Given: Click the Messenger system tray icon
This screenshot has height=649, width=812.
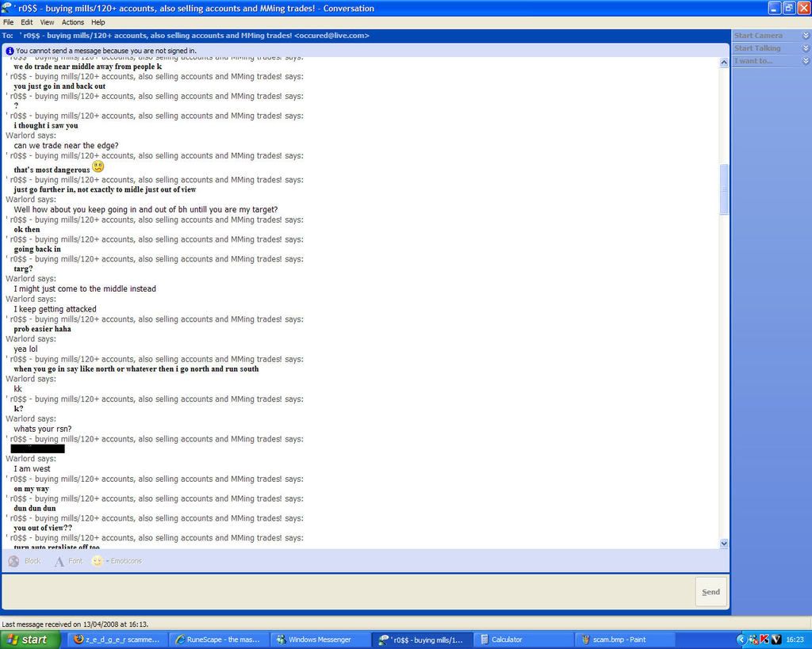Looking at the screenshot, I should pyautogui.click(x=753, y=639).
